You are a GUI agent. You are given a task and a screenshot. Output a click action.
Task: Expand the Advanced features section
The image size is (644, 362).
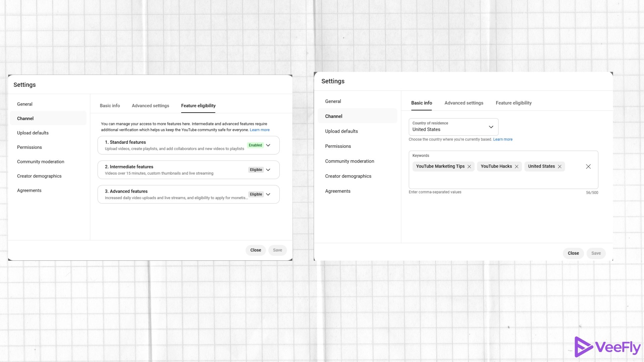pos(268,194)
